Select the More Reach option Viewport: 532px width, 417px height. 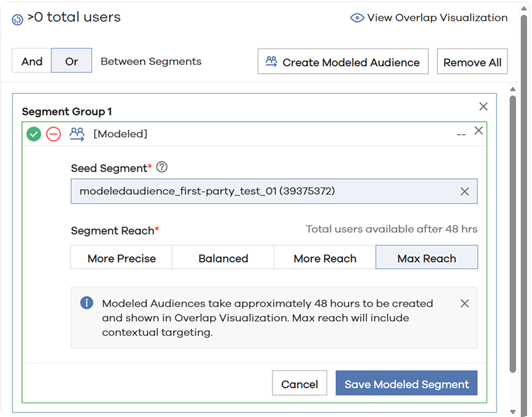coord(325,258)
